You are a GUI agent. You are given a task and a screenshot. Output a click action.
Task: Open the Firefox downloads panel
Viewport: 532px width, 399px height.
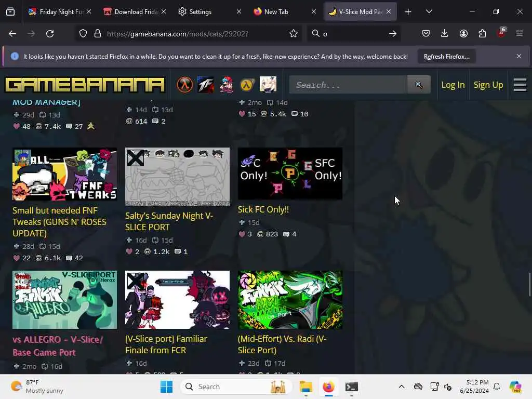445,34
